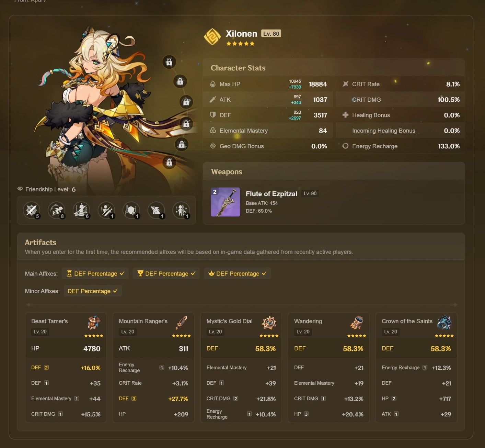Select the last passive talent icon
Viewport: 485px width, 448px height.
pos(181,210)
